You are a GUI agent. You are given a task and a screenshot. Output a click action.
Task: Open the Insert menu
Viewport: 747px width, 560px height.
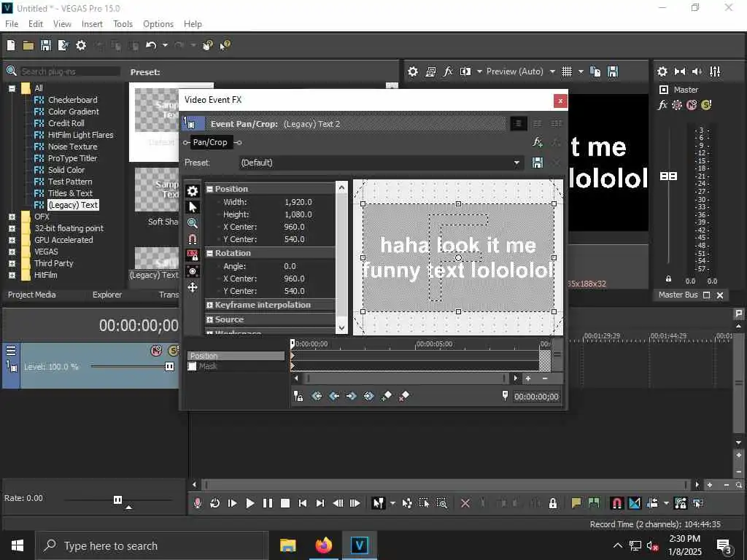point(92,24)
